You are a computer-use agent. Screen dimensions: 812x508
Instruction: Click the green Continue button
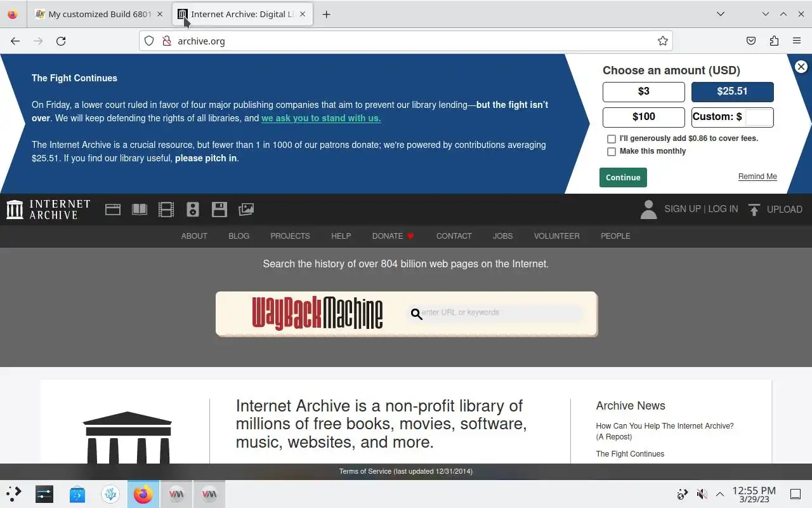click(x=623, y=177)
